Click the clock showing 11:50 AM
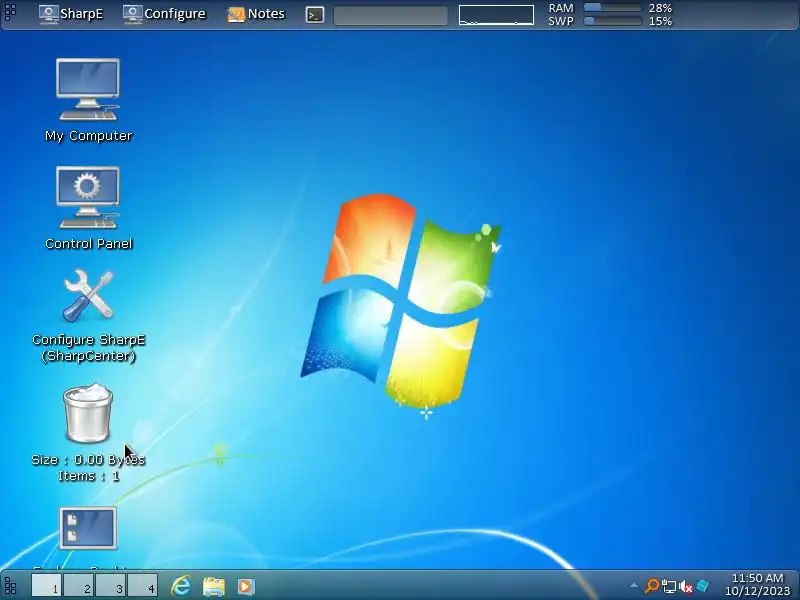 [x=757, y=578]
